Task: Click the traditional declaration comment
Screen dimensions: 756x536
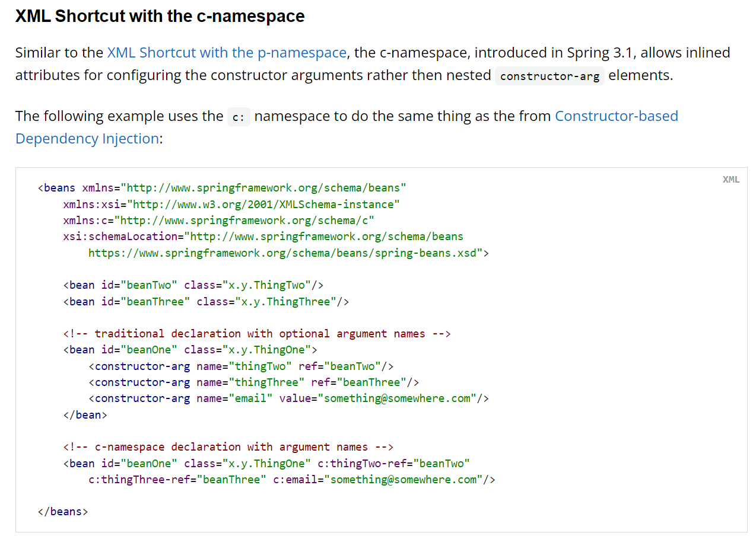Action: [x=257, y=334]
